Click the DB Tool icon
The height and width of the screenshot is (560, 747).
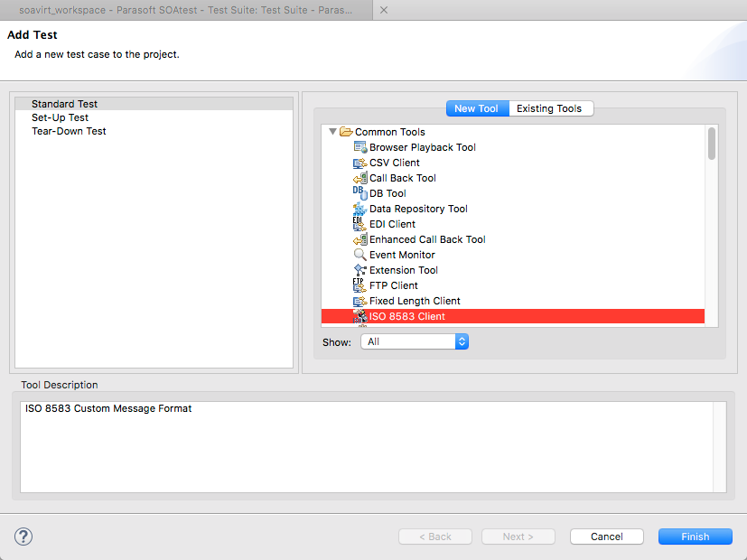tap(360, 193)
